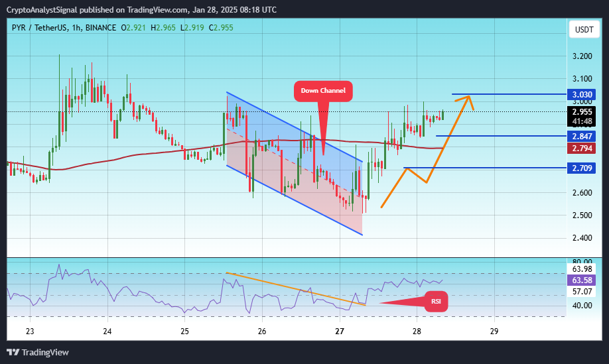Click the 2.600 price axis tick
Screen dimensions: 609x364
pos(582,193)
